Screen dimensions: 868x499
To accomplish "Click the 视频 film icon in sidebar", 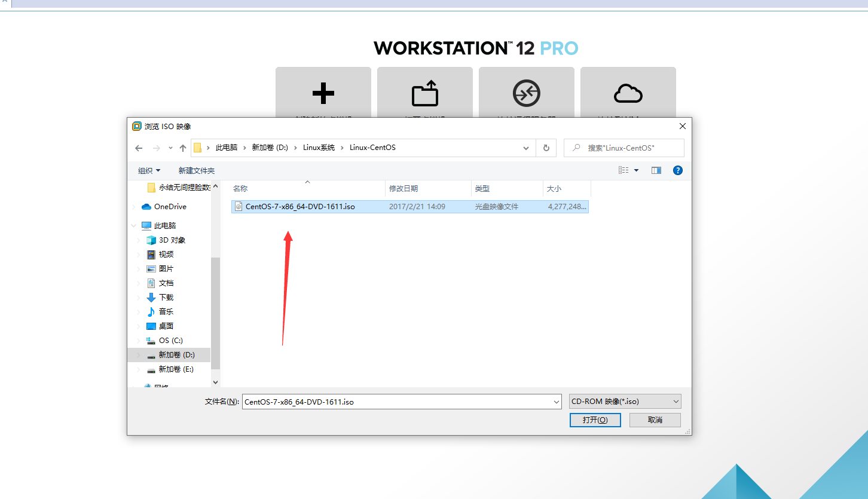I will click(x=151, y=255).
